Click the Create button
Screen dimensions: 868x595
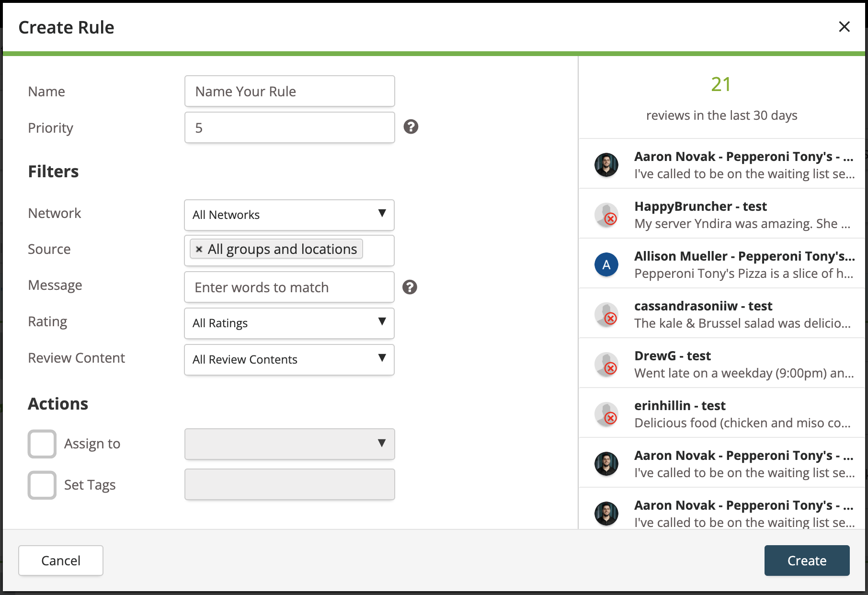(x=807, y=561)
